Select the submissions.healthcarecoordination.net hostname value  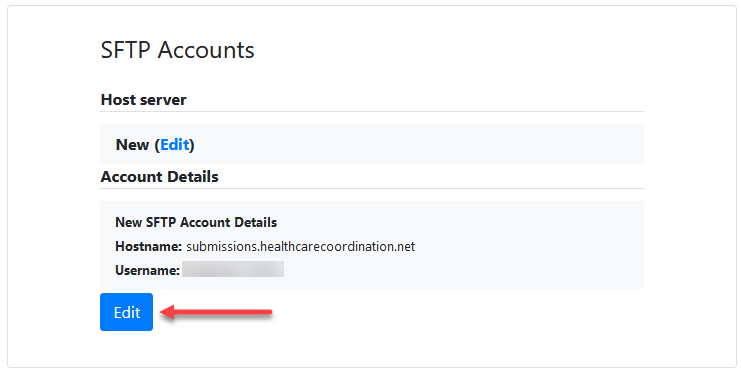pos(301,246)
